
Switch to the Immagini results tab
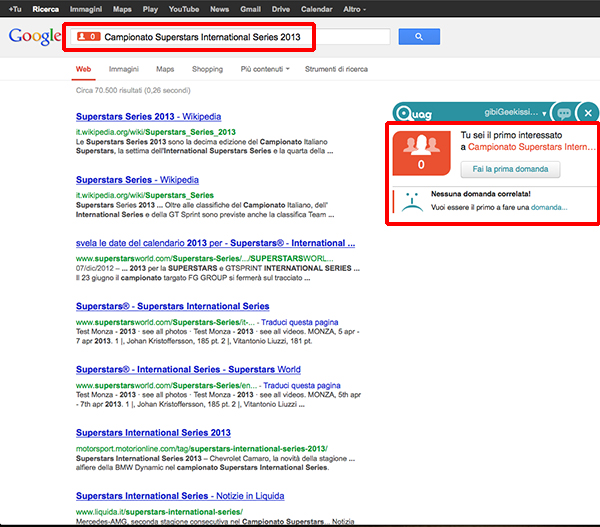(x=124, y=69)
